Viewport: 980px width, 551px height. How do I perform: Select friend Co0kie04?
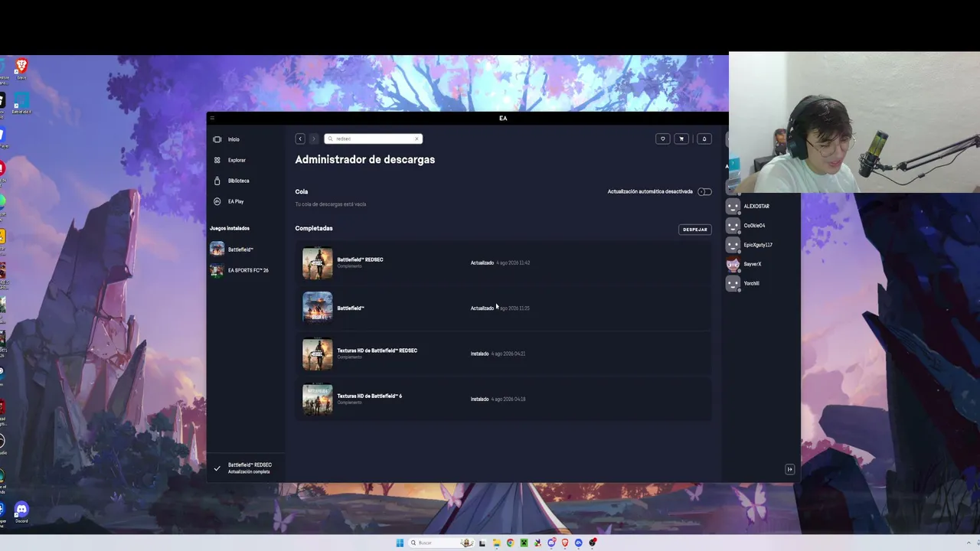coord(746,225)
